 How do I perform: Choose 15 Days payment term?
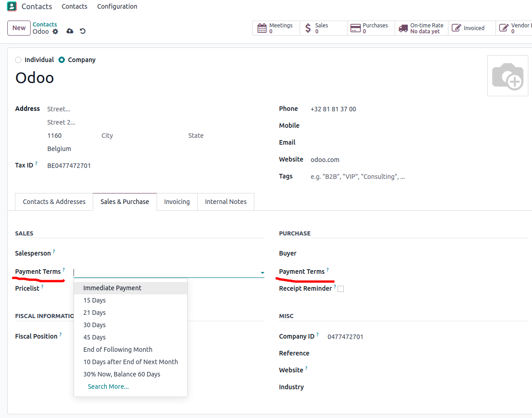click(130, 300)
